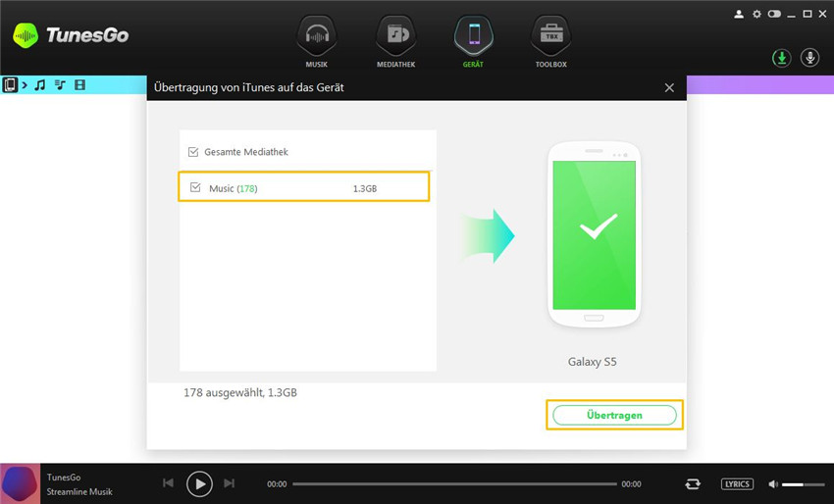Open the Toolbox tab

coord(551,41)
